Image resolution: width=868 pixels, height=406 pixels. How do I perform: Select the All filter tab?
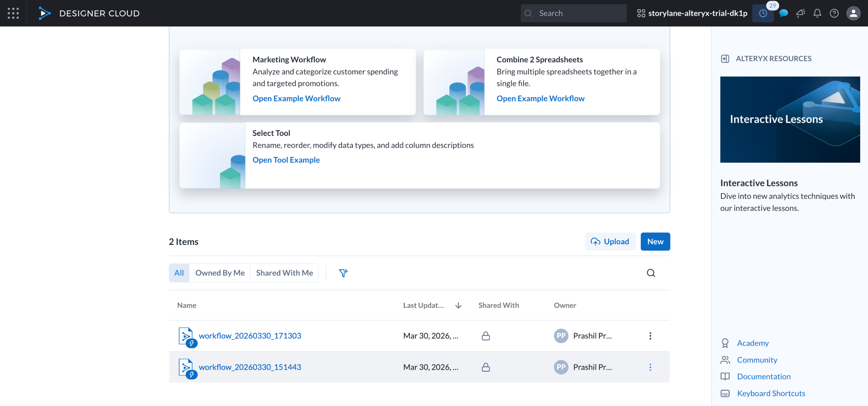pyautogui.click(x=179, y=273)
